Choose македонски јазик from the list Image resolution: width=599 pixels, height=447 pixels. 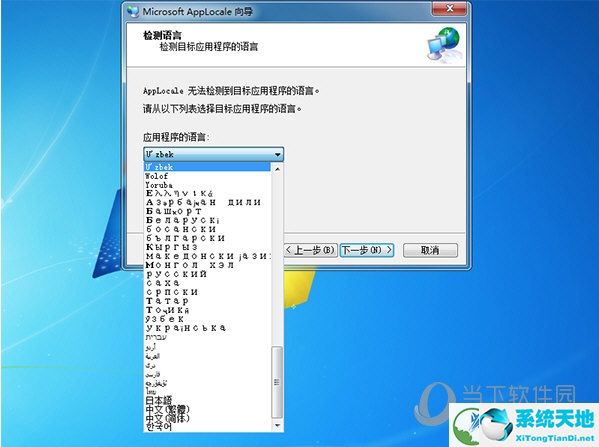click(x=207, y=256)
